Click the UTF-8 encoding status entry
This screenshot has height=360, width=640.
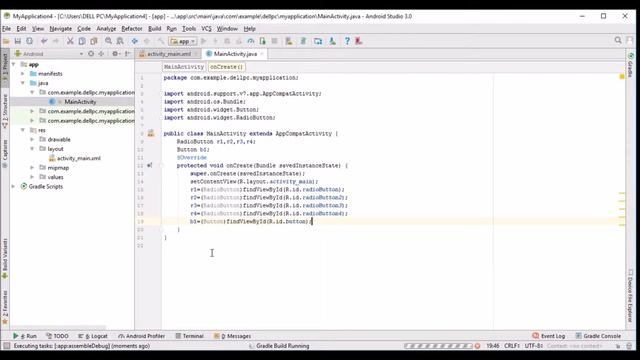(x=533, y=346)
